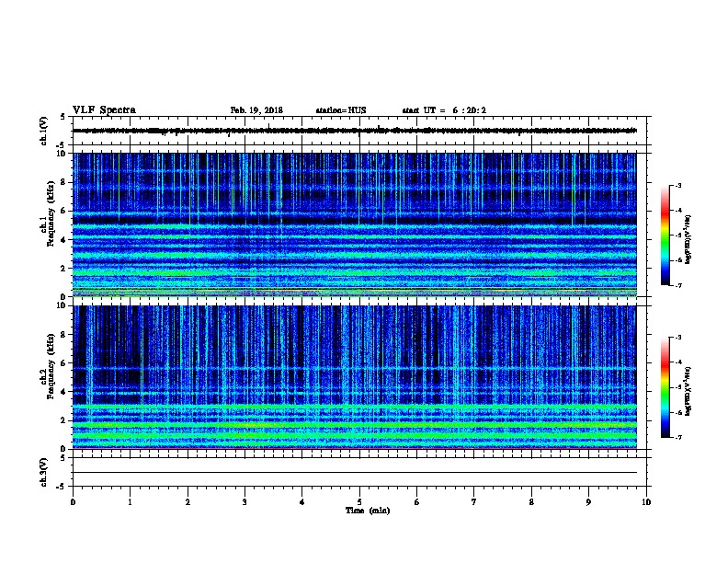Click the ch.1 spectrogram panel

pos(355,224)
